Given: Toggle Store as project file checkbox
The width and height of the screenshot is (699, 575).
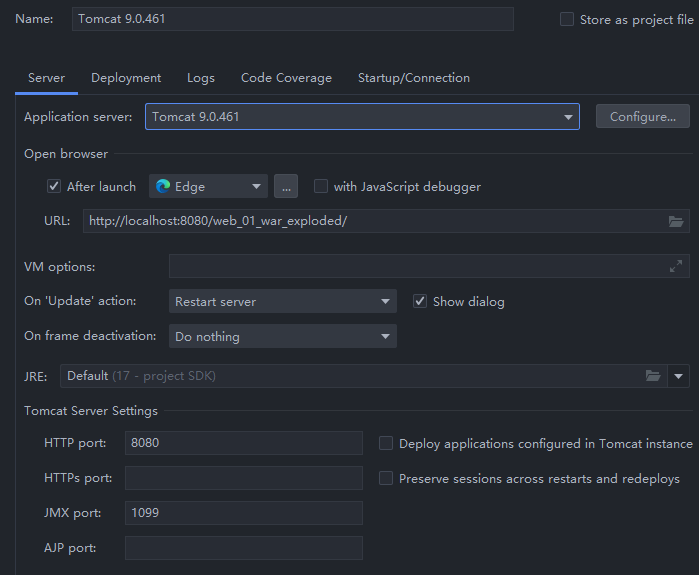Looking at the screenshot, I should coord(567,20).
